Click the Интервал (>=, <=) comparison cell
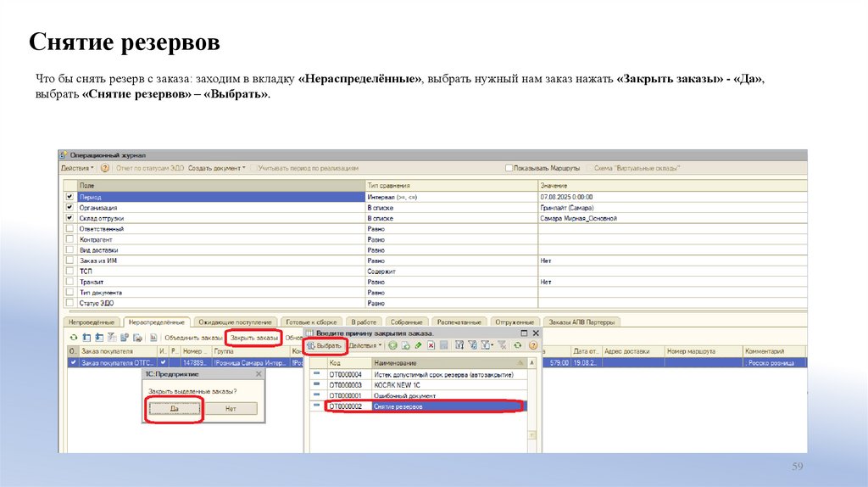 point(451,197)
